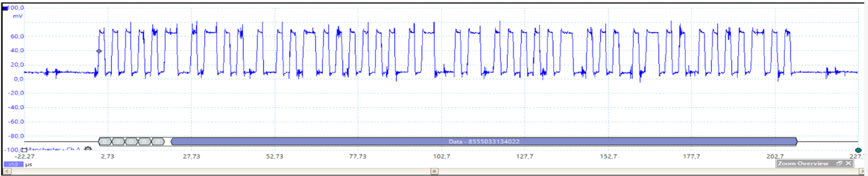Click the left scroll arrow
The height and width of the screenshot is (176, 868).
pyautogui.click(x=7, y=171)
